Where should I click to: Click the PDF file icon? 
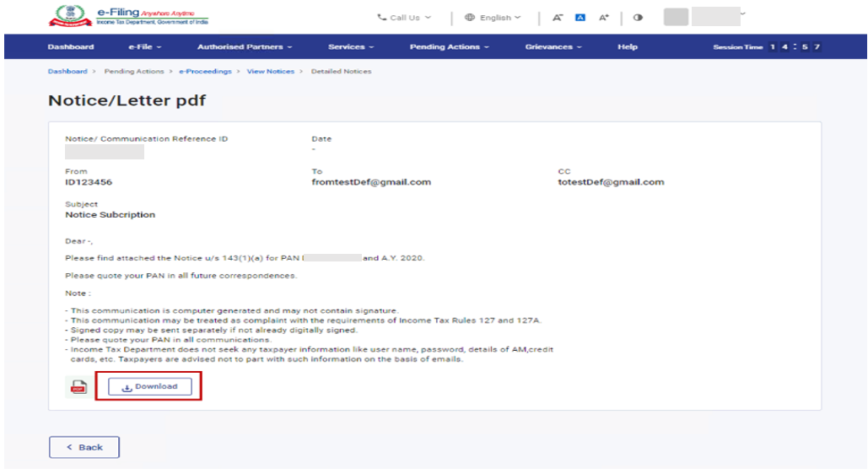(78, 386)
